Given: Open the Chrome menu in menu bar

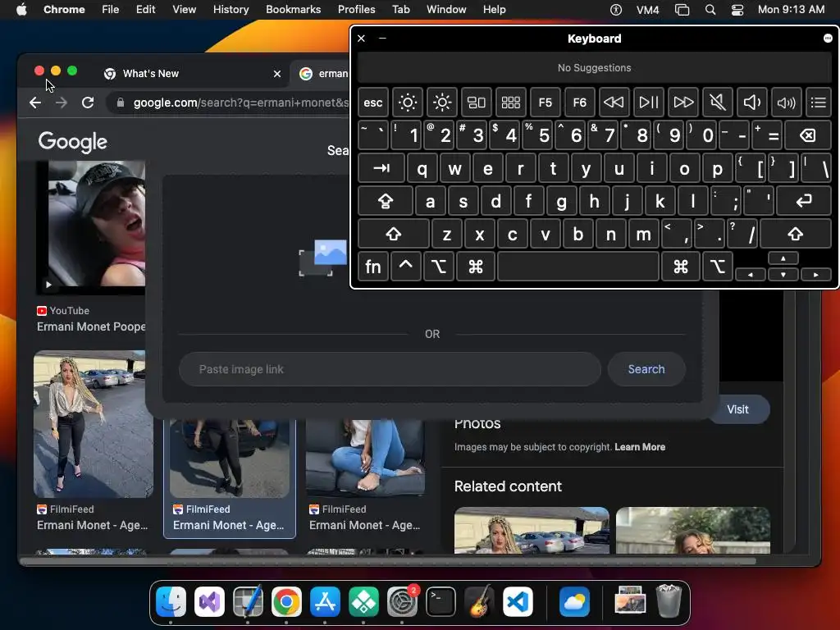Looking at the screenshot, I should pos(64,9).
